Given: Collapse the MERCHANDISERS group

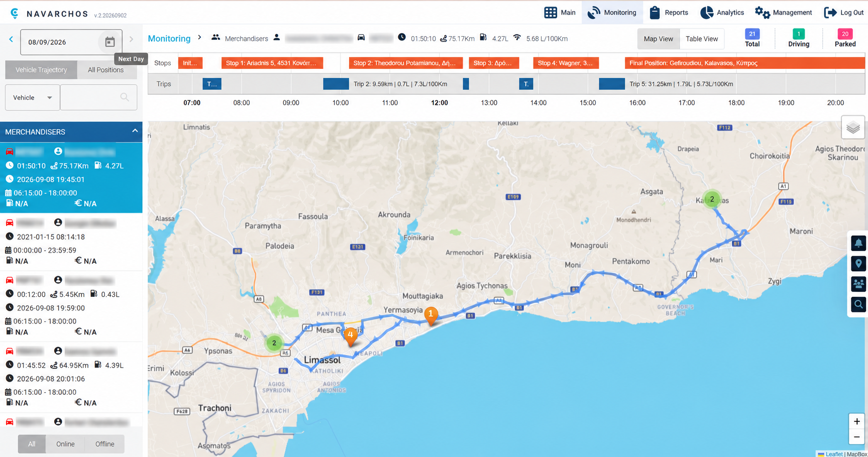Looking at the screenshot, I should coord(135,131).
